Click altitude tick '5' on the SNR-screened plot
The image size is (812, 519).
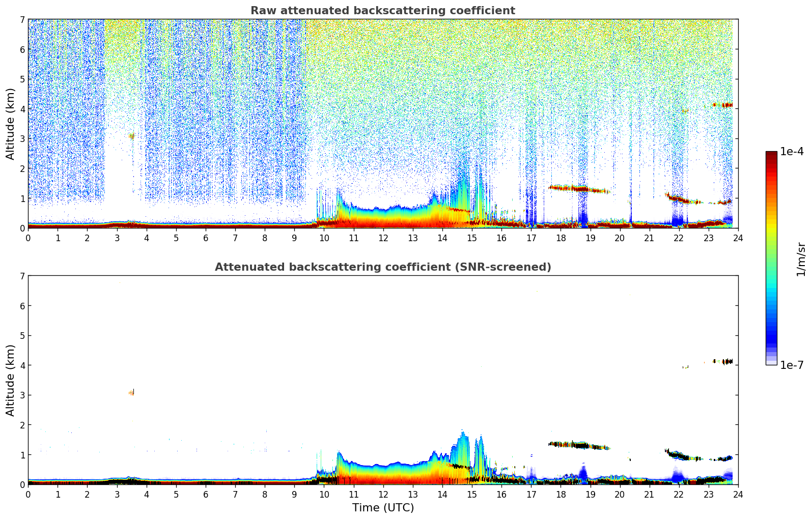(22, 336)
